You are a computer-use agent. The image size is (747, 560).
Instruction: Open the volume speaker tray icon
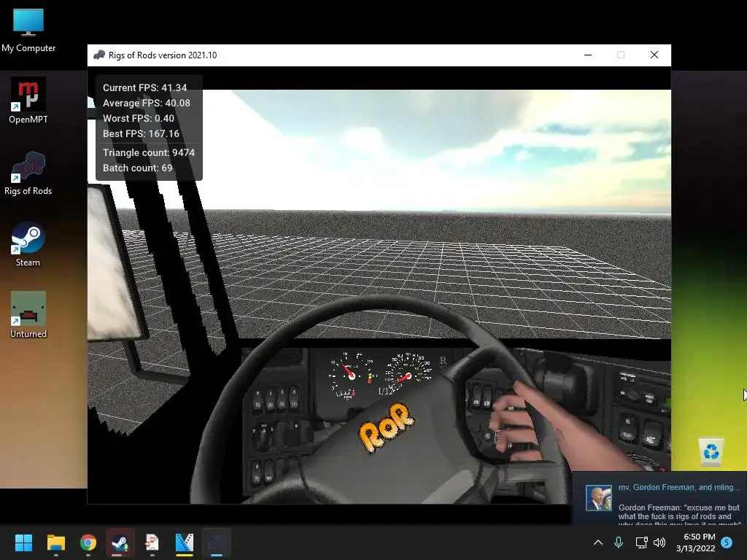(x=659, y=542)
